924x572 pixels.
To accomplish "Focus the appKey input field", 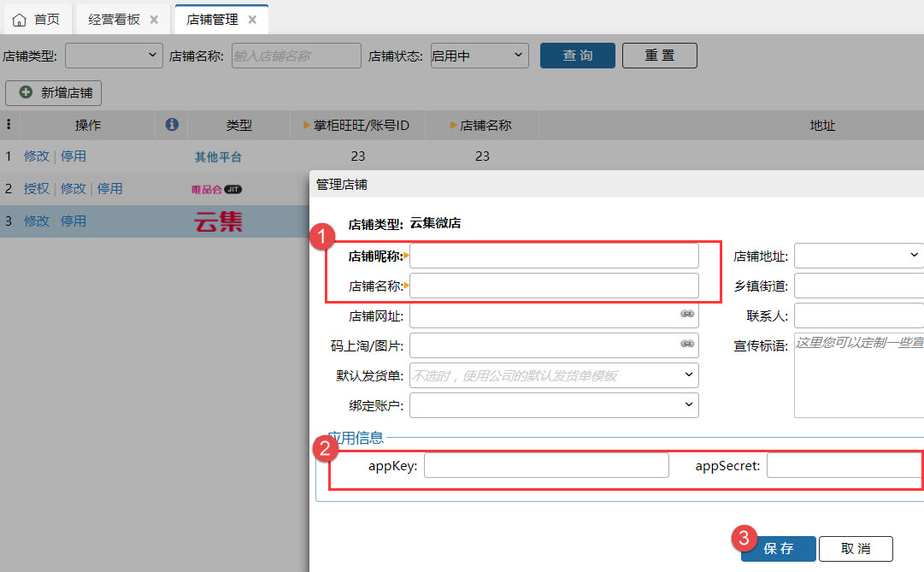I will [546, 465].
